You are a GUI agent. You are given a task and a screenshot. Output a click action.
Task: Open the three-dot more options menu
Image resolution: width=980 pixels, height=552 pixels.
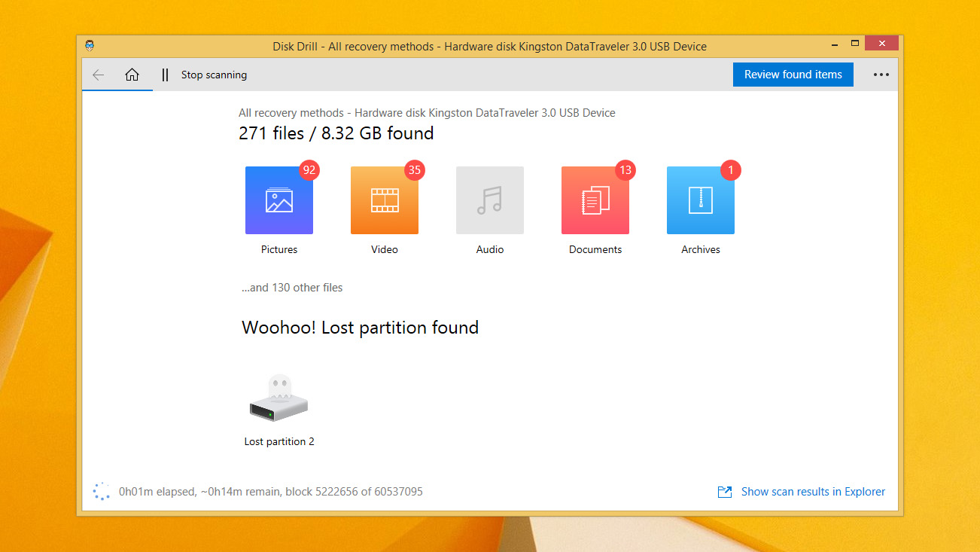[881, 75]
